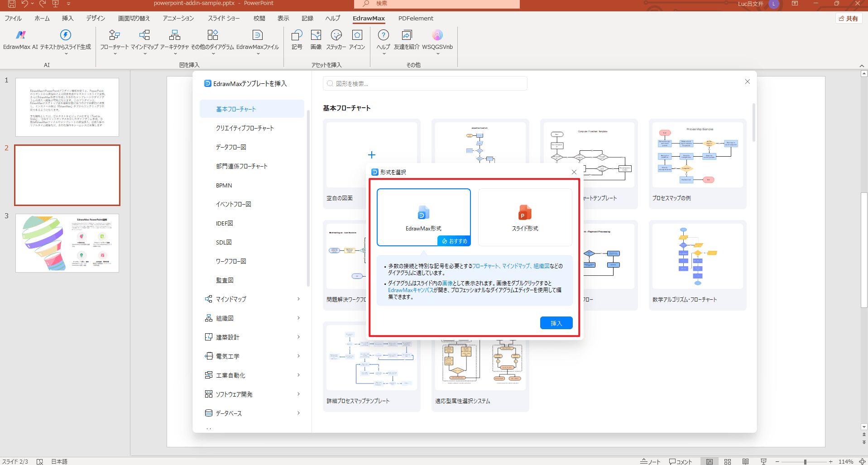
Task: Click the 画像 link in dialog description
Action: [447, 283]
